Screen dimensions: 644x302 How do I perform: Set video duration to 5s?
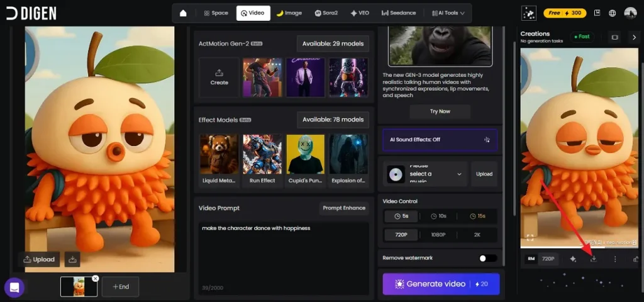tap(401, 216)
